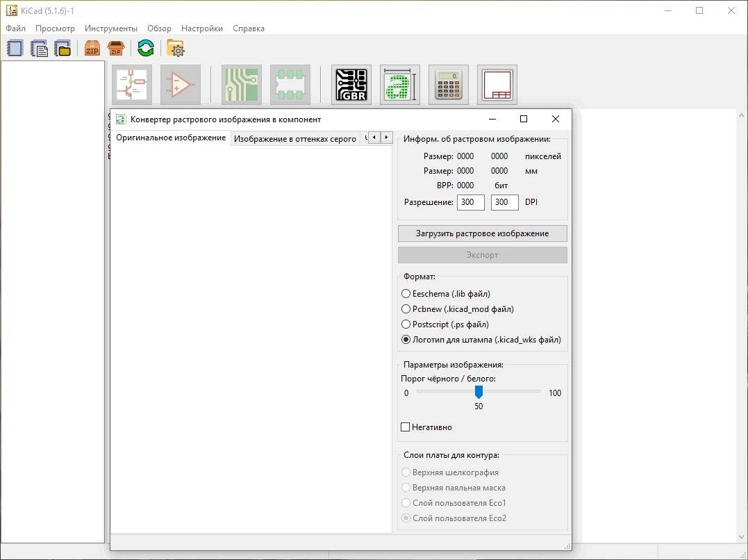Image resolution: width=748 pixels, height=560 pixels.
Task: Click the New Project from Template icon
Action: click(39, 48)
